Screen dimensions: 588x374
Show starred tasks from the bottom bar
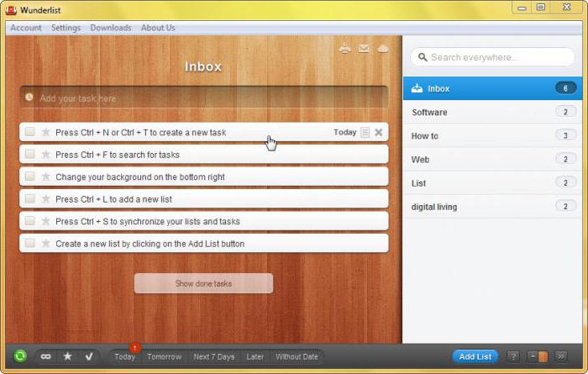pos(67,356)
